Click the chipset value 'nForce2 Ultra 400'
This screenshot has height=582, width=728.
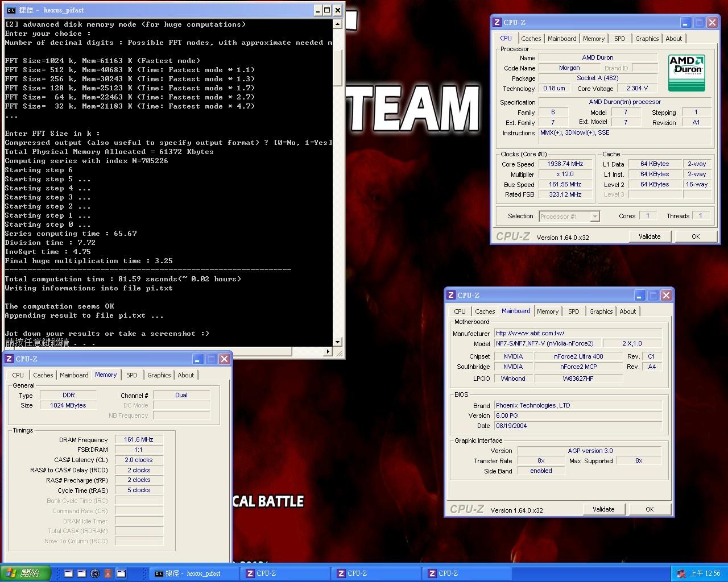(x=578, y=356)
